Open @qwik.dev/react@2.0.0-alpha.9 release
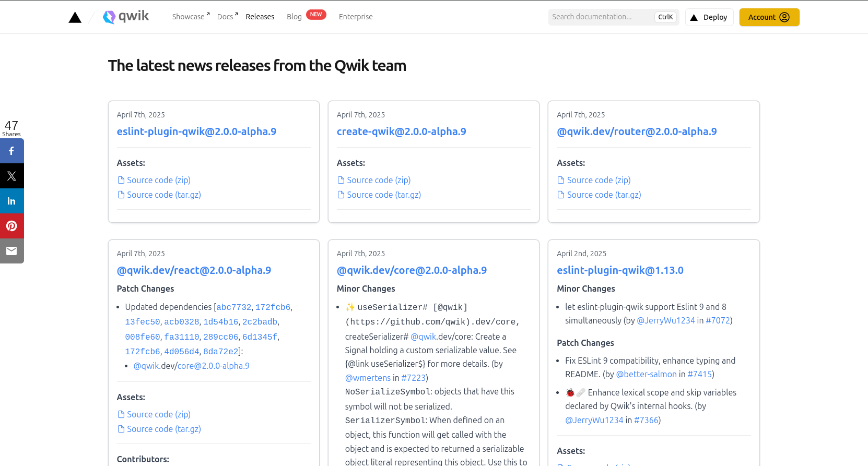 pyautogui.click(x=194, y=270)
